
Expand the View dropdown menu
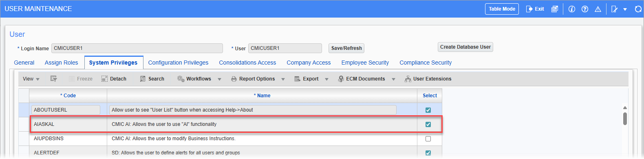coord(31,79)
